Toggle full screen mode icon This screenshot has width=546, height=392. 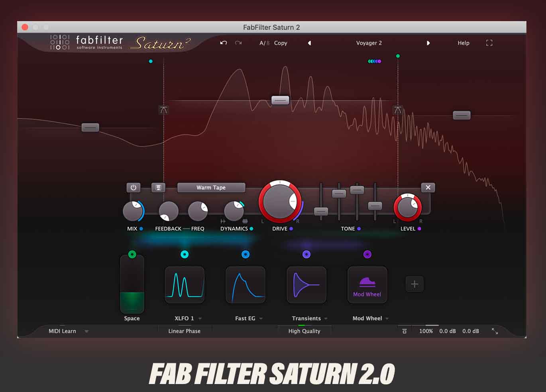489,43
